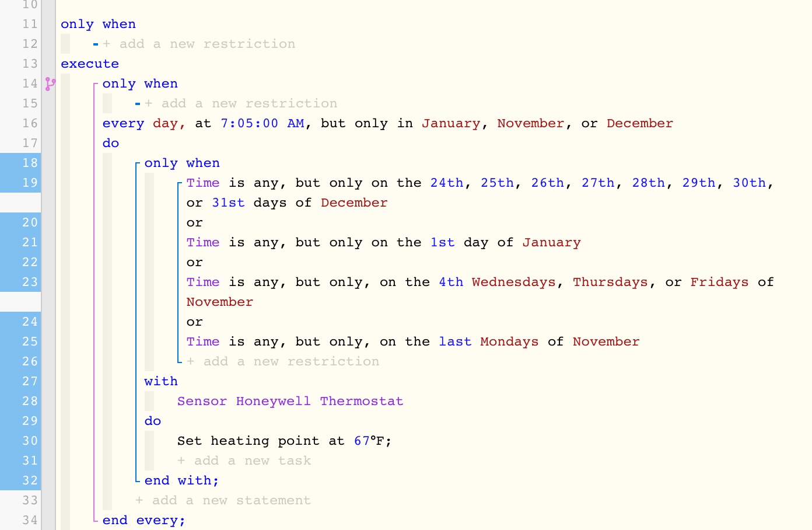812x530 pixels.
Task: Click the 'or' operator on line 20
Action: pyautogui.click(x=195, y=222)
